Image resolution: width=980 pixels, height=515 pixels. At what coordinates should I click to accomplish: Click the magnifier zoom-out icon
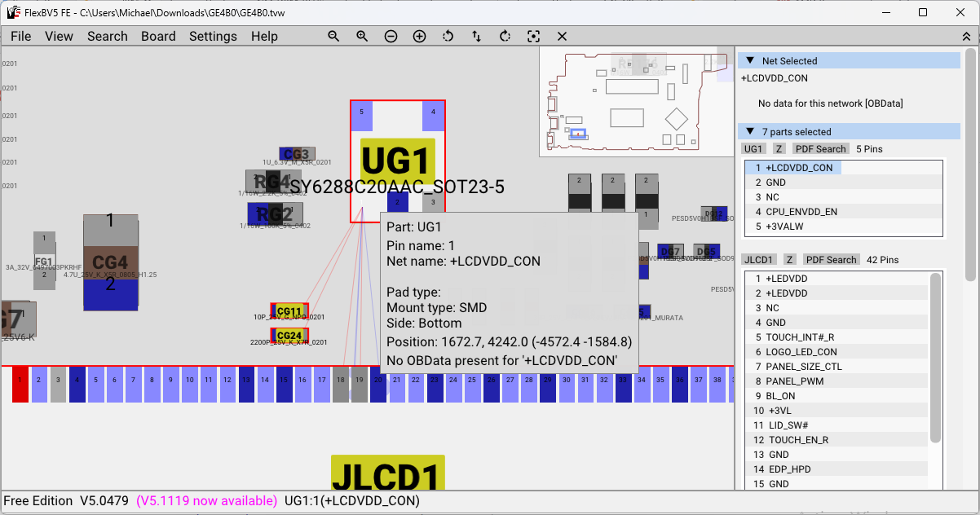pyautogui.click(x=333, y=36)
